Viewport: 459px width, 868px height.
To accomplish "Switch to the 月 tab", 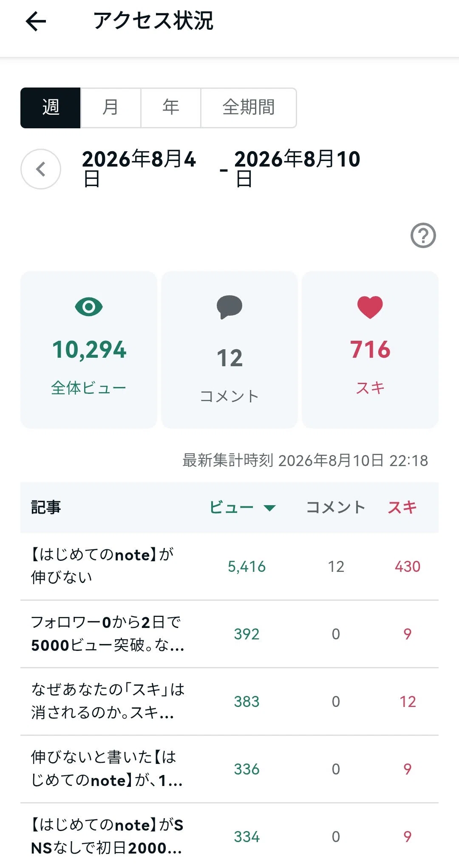I will point(110,108).
